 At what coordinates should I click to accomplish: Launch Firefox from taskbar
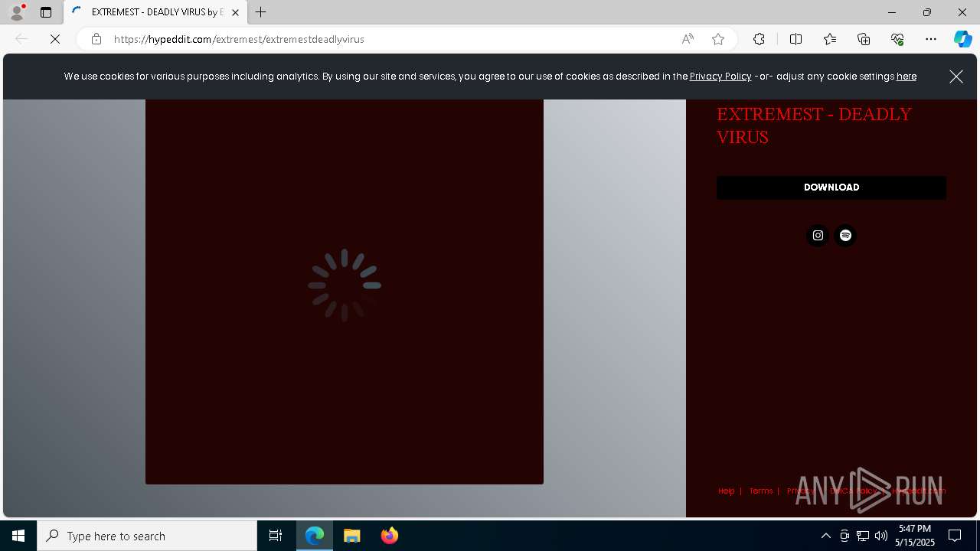pyautogui.click(x=390, y=536)
